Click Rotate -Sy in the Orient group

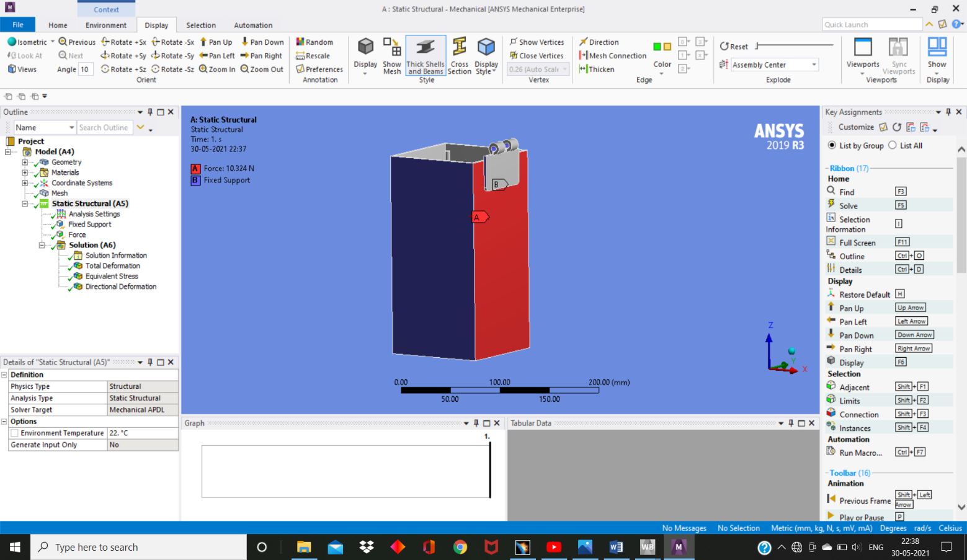[172, 56]
